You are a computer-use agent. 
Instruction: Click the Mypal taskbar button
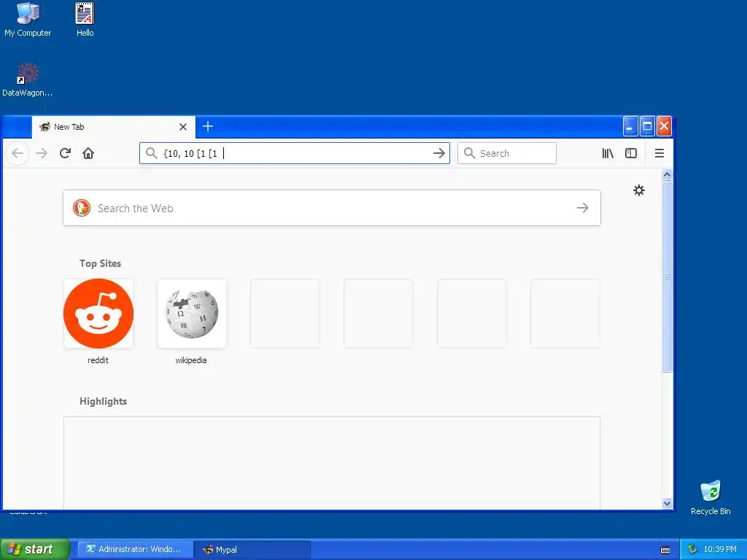coord(252,550)
